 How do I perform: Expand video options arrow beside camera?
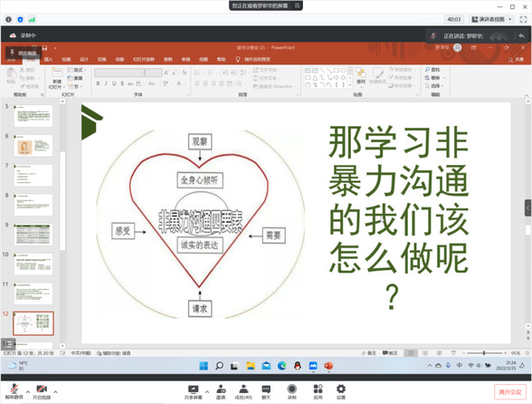[55, 391]
